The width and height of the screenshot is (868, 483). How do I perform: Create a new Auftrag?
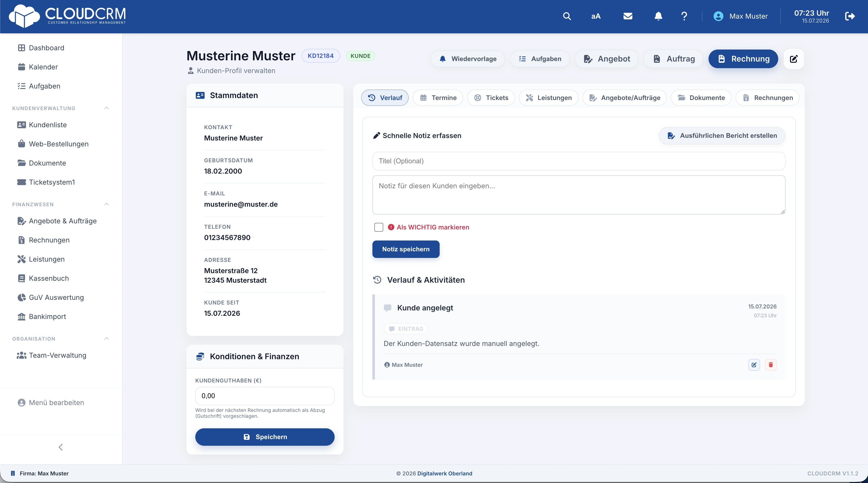coord(674,59)
